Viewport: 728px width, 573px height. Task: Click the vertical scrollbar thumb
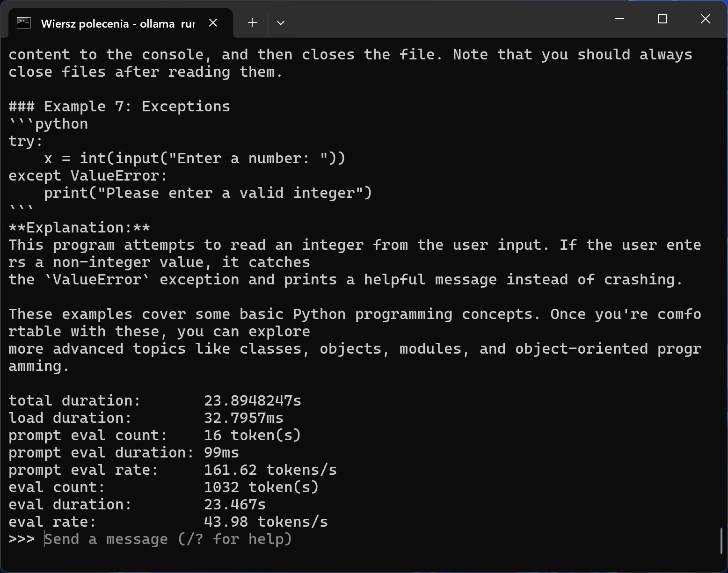click(x=721, y=540)
